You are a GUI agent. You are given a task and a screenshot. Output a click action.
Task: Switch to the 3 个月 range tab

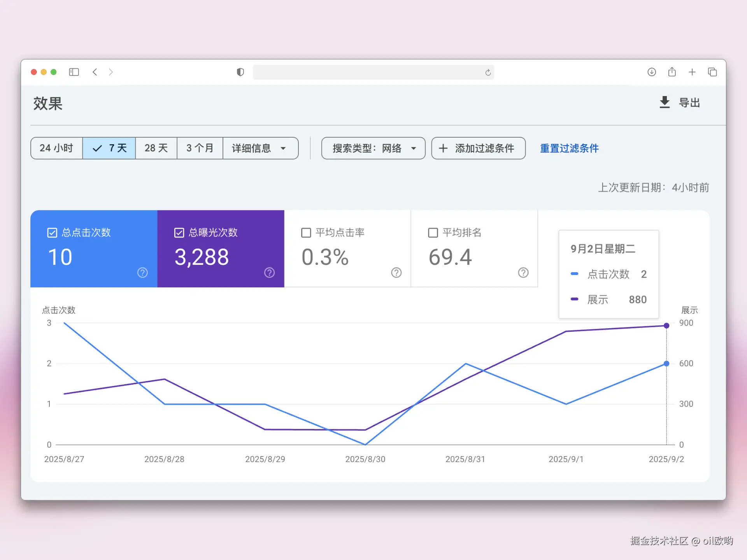click(200, 148)
